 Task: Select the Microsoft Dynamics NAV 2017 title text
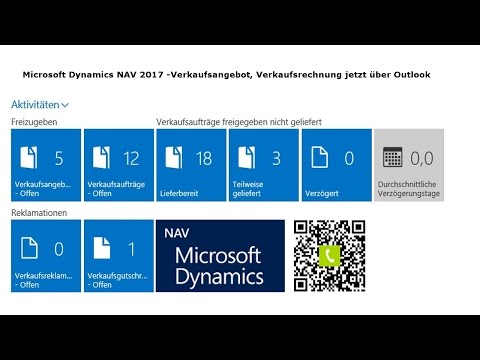tap(226, 75)
